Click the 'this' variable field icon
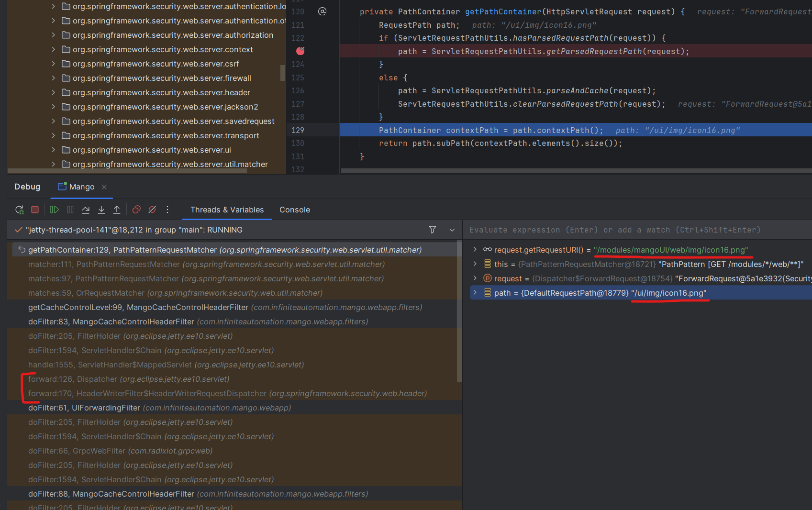The image size is (812, 510). pos(487,264)
